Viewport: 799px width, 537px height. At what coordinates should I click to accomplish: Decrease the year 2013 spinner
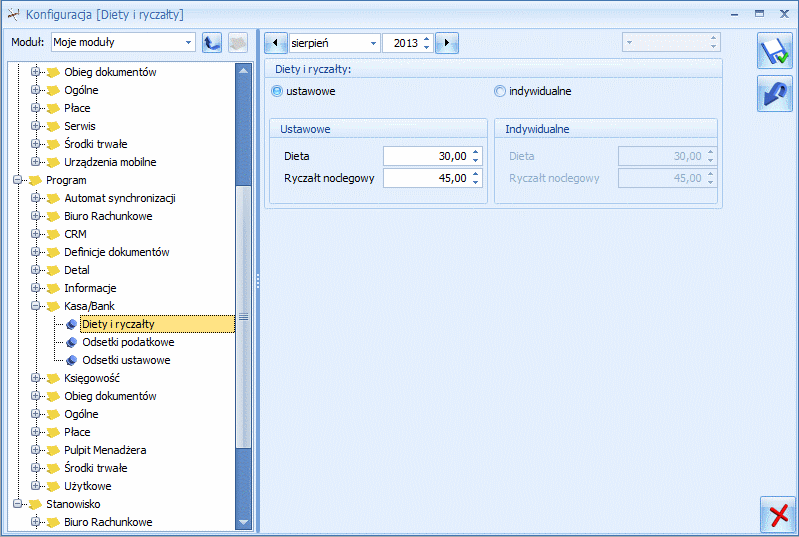pyautogui.click(x=427, y=47)
